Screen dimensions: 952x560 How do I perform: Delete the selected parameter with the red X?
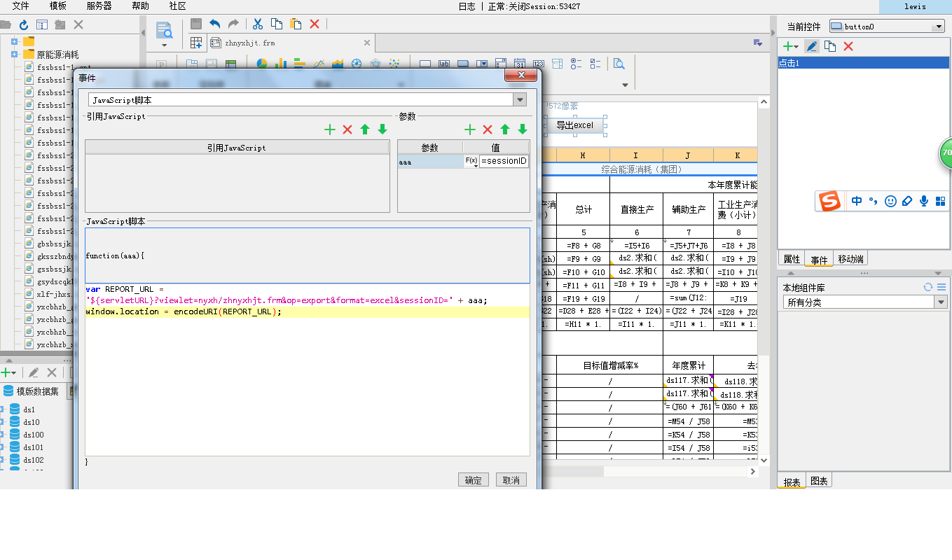[488, 129]
